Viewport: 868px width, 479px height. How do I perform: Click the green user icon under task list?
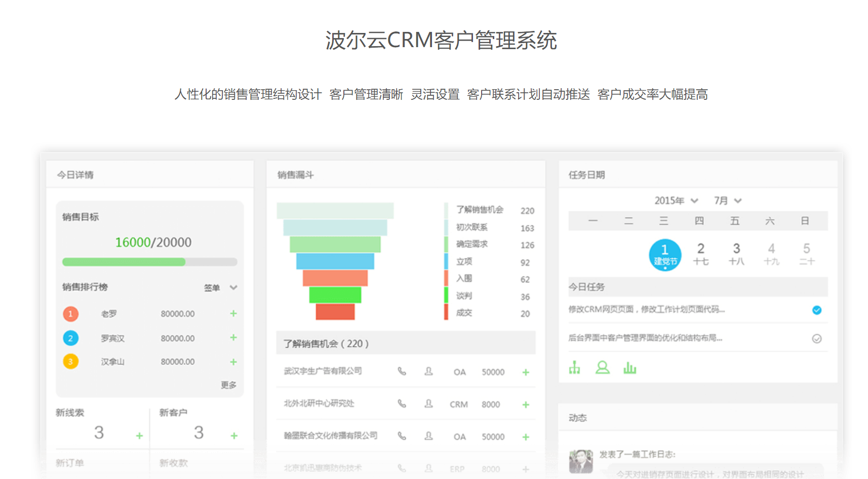(602, 367)
